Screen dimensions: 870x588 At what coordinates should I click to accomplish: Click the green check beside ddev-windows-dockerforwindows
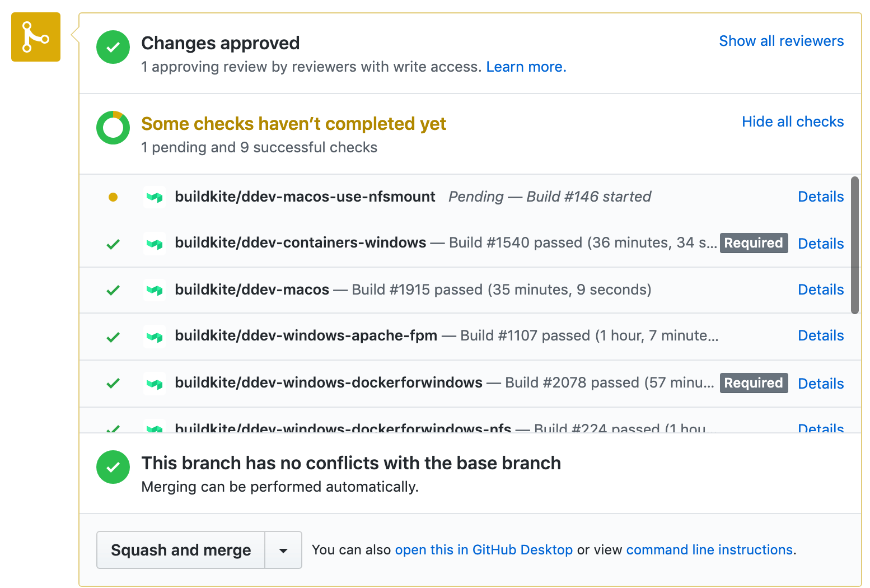(x=113, y=383)
